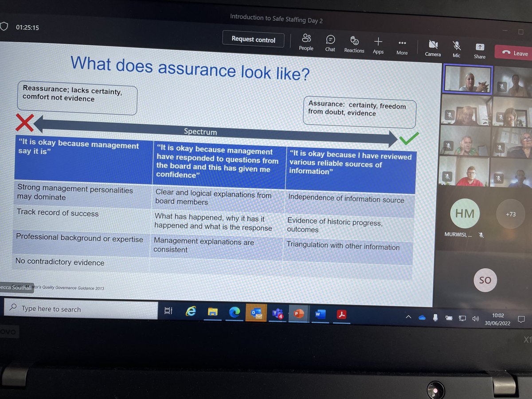
Task: Turn on the Camera
Action: [x=433, y=48]
